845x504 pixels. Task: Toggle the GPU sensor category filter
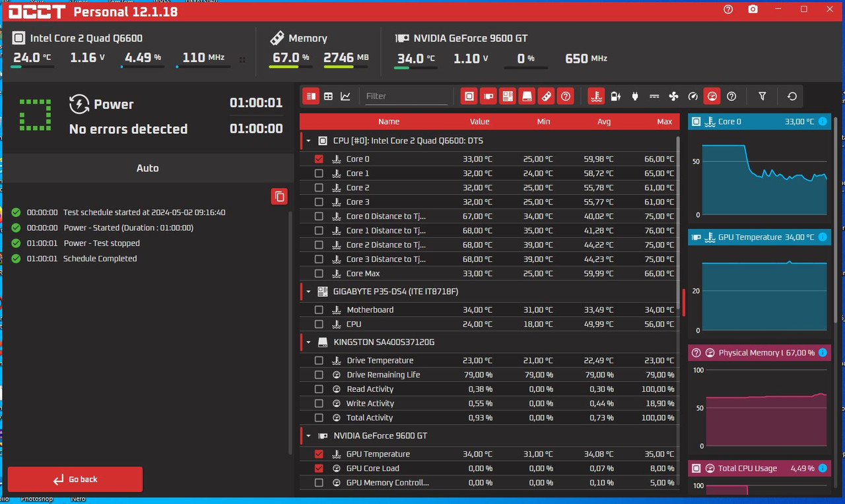488,96
